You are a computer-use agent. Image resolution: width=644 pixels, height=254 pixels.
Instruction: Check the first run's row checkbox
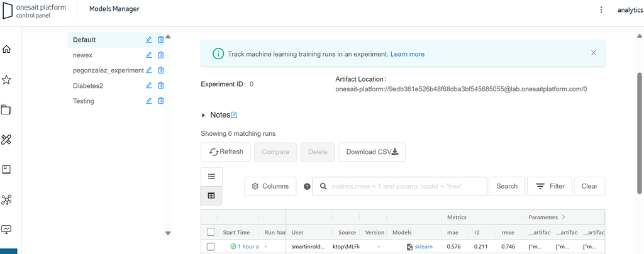tap(211, 247)
